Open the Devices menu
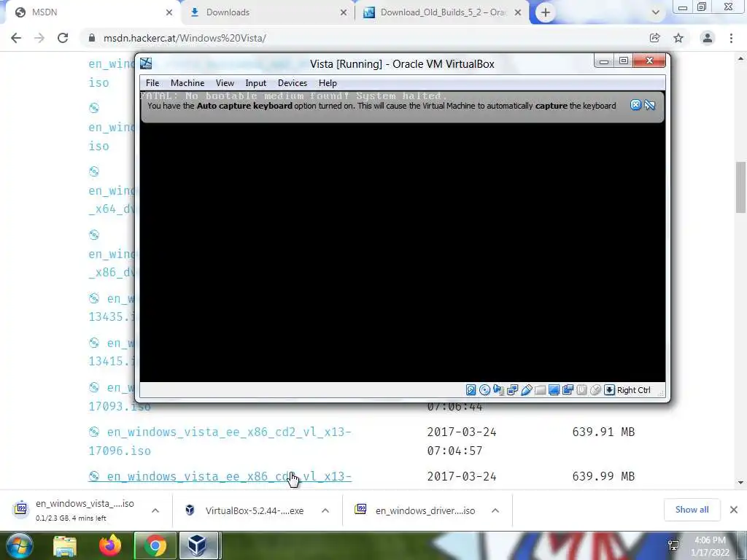Image resolution: width=747 pixels, height=560 pixels. click(x=293, y=83)
